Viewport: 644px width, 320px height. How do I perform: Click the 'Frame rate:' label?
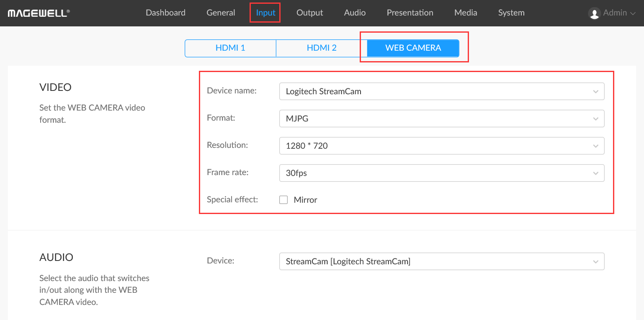click(x=228, y=172)
